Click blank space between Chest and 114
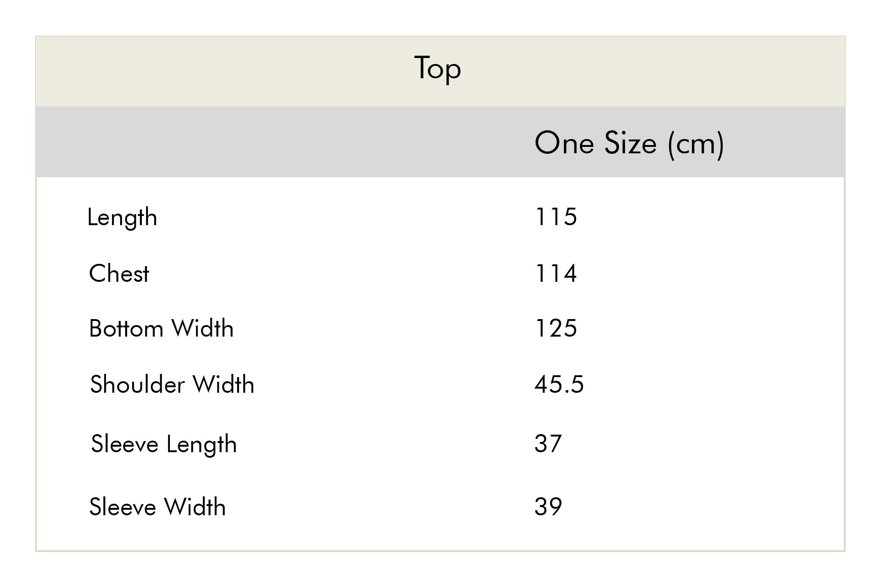Screen dimensions: 883x588 pyautogui.click(x=341, y=274)
